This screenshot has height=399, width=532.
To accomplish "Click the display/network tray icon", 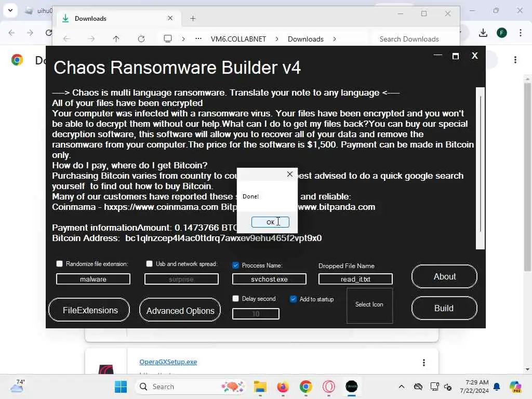I will point(434,387).
